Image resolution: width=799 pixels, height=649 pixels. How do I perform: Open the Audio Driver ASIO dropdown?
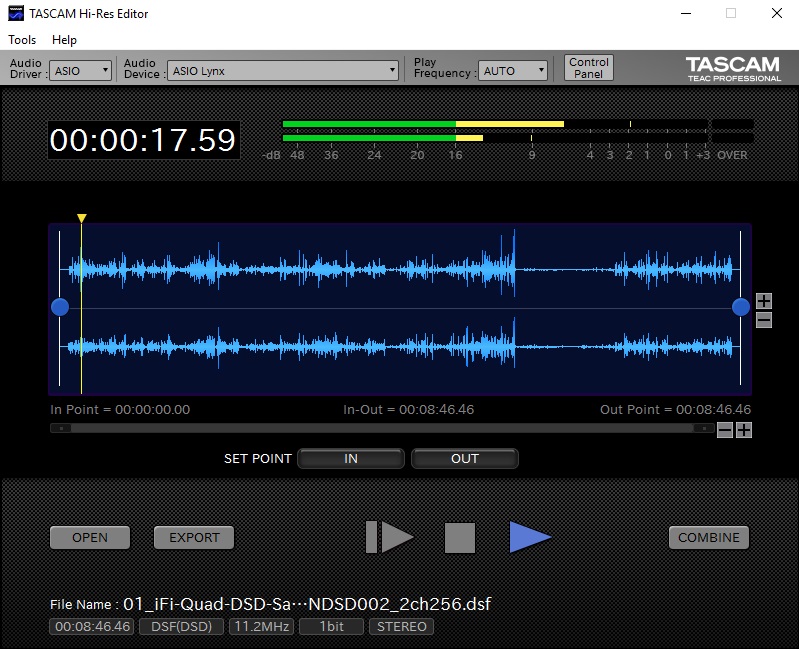click(x=80, y=71)
